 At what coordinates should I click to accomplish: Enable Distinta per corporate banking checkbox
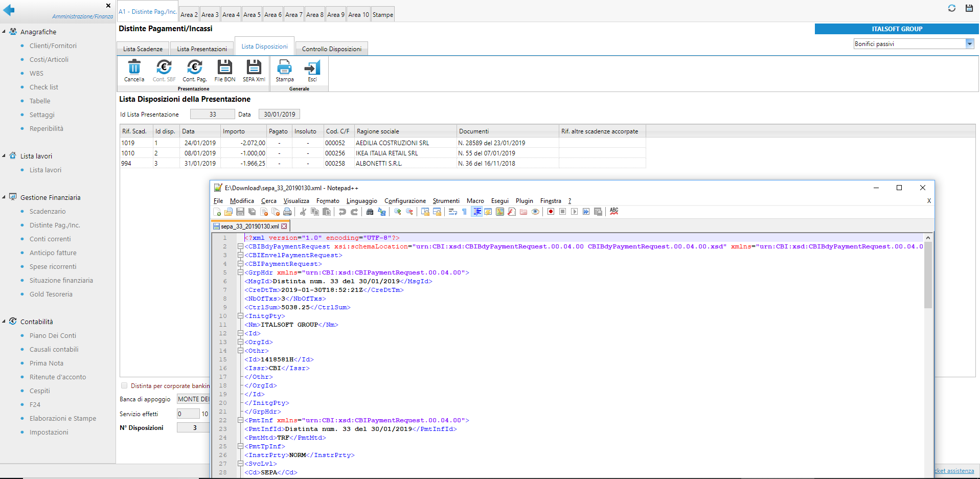coord(124,385)
